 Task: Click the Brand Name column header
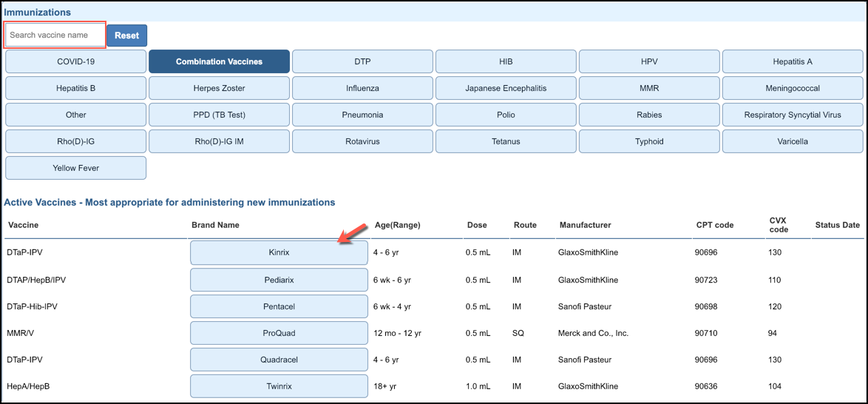(x=215, y=225)
